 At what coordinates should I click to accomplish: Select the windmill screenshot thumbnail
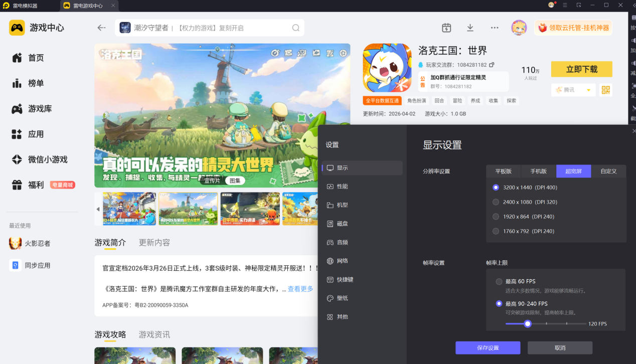(188, 209)
